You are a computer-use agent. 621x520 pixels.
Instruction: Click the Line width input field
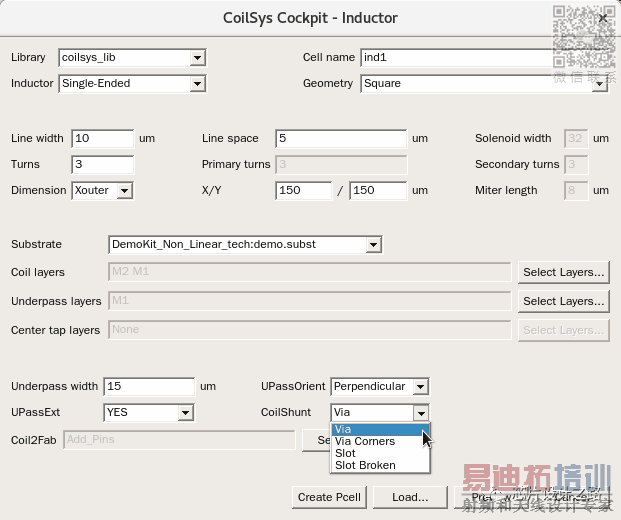(103, 139)
